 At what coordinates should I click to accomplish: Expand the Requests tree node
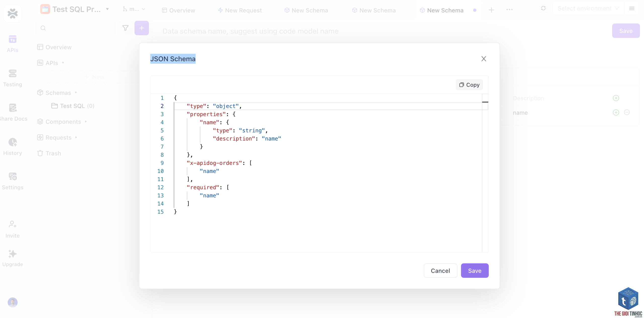coord(57,137)
